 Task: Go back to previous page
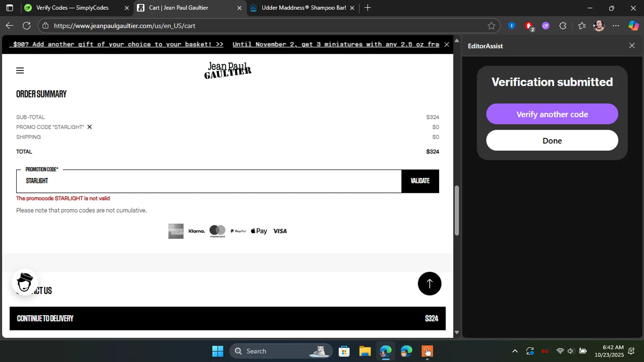pos(9,26)
